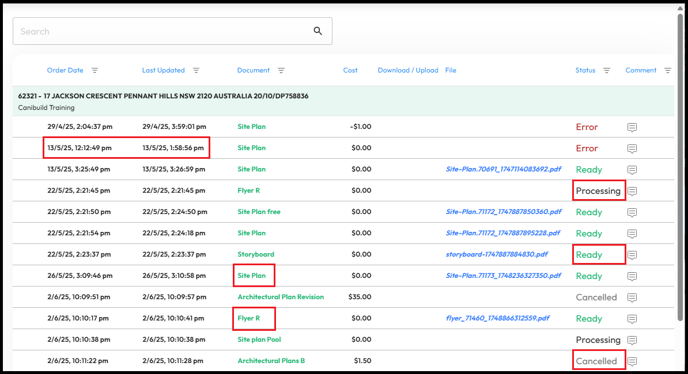Open flyer_71460_1748866312559.pdf link

coord(498,318)
